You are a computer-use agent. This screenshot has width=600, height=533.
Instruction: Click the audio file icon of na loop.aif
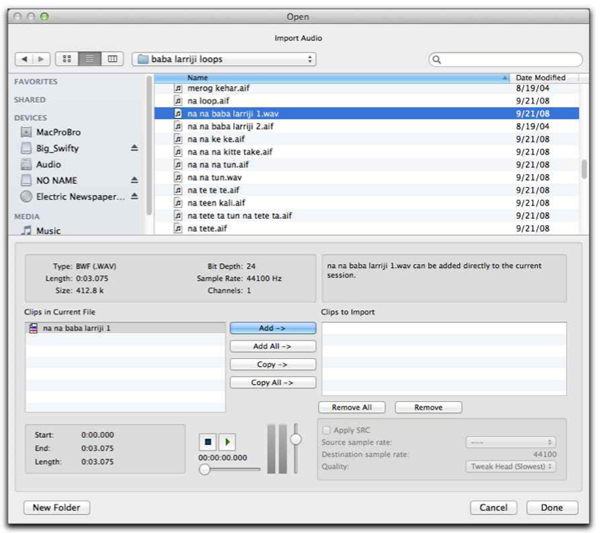pos(178,101)
